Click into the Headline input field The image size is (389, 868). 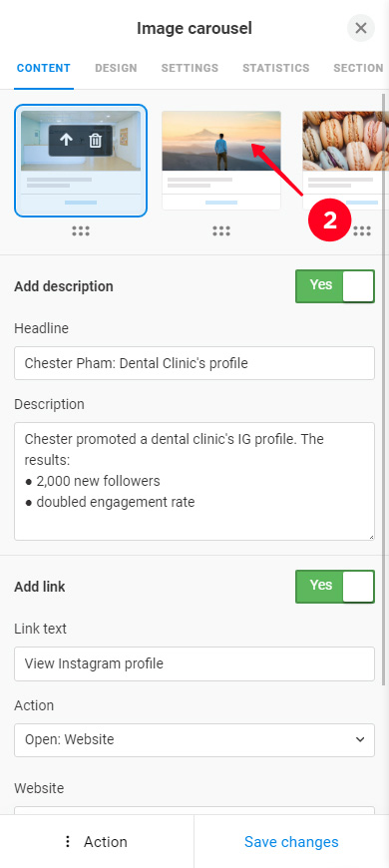pos(194,363)
